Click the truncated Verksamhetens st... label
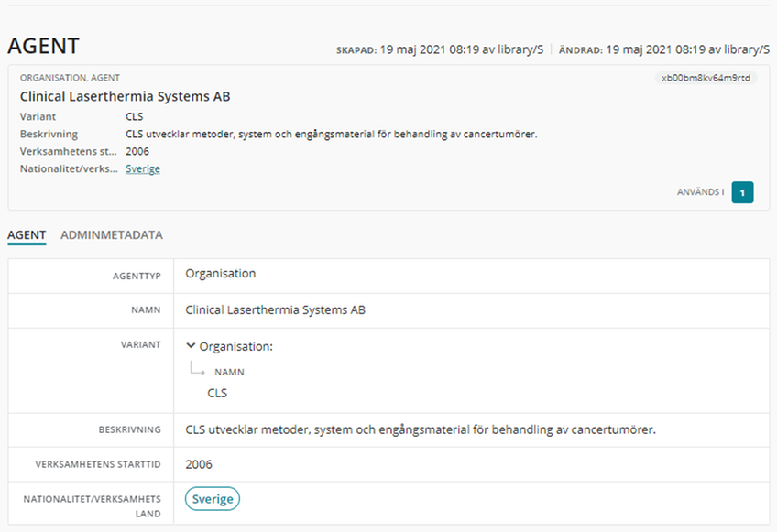Screen dimensions: 777x532 [68, 151]
